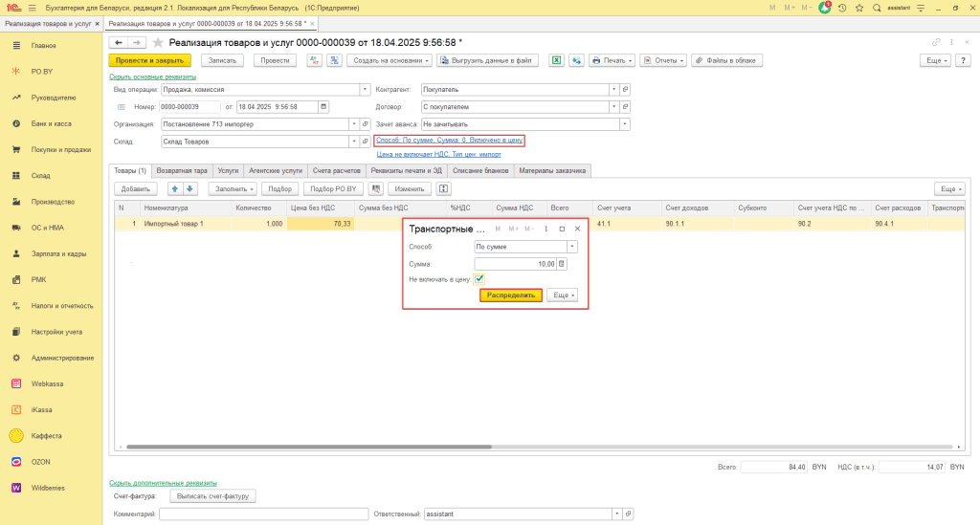
Task: Show Дт/Кт postings icon
Action: coord(314,60)
